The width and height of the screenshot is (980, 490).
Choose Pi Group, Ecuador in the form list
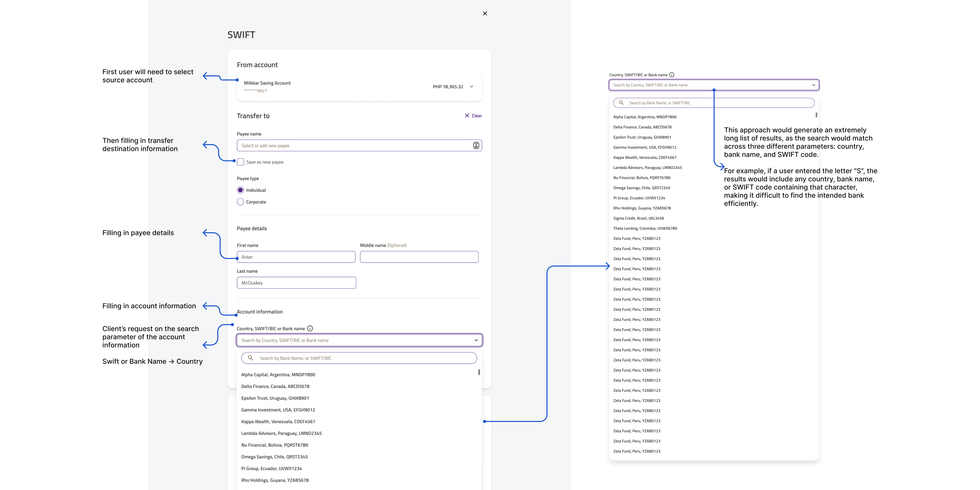click(x=272, y=469)
